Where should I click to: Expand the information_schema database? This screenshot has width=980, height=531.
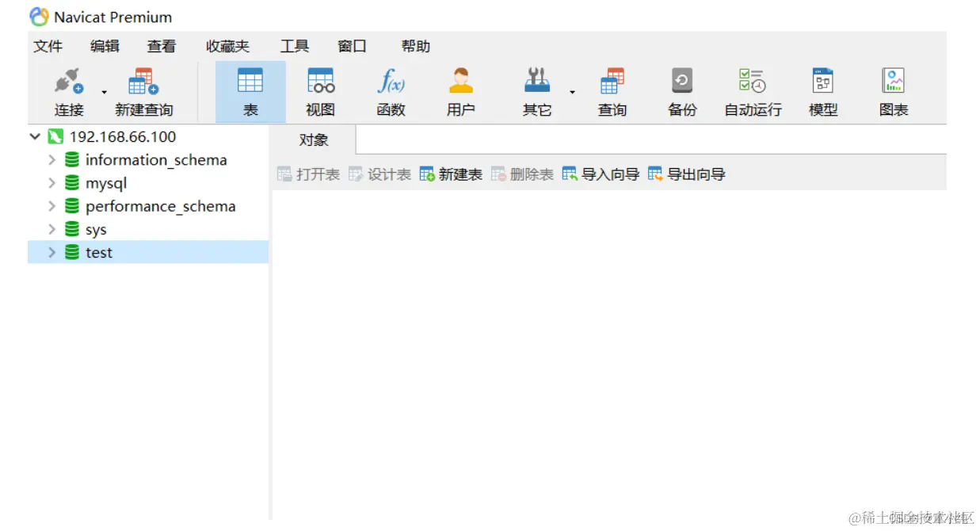point(51,159)
